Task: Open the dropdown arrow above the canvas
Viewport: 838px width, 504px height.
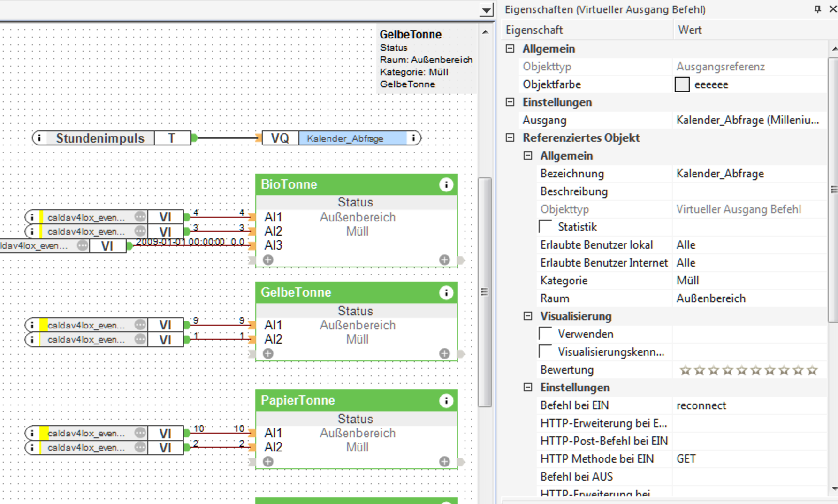Action: [x=487, y=10]
